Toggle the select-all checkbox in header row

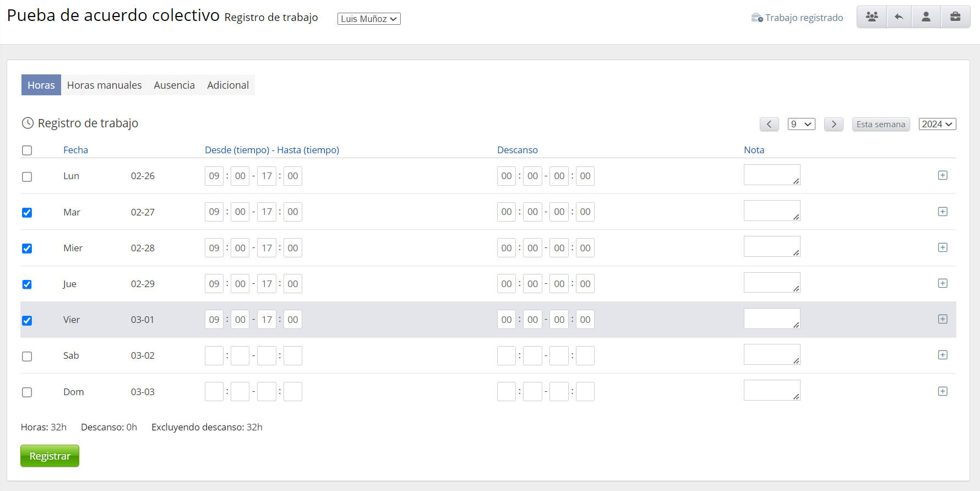27,150
